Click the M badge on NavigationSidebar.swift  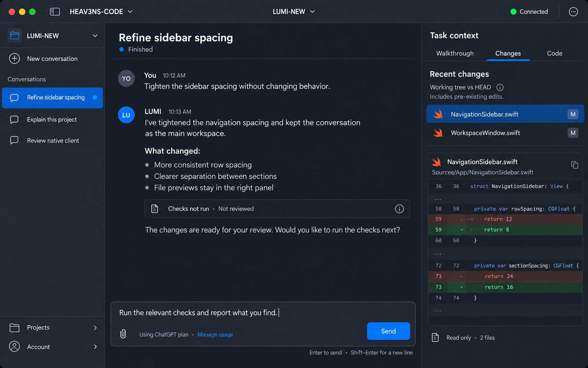coord(573,114)
